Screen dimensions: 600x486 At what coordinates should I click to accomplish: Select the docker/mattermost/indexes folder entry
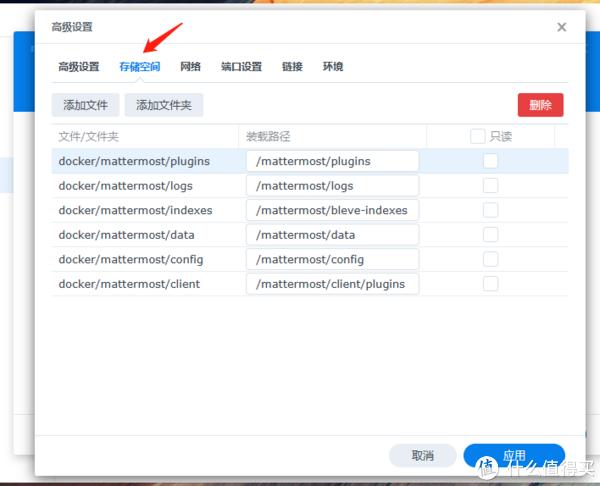click(135, 210)
